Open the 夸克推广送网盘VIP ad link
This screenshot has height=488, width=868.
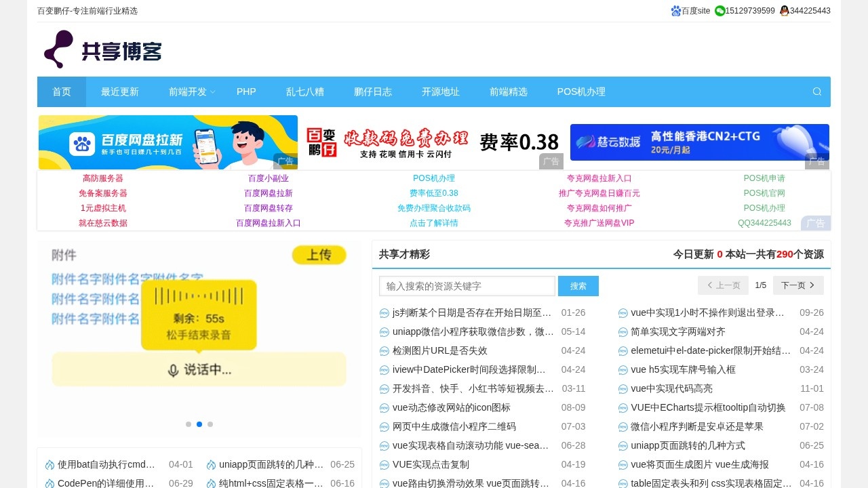click(x=599, y=223)
